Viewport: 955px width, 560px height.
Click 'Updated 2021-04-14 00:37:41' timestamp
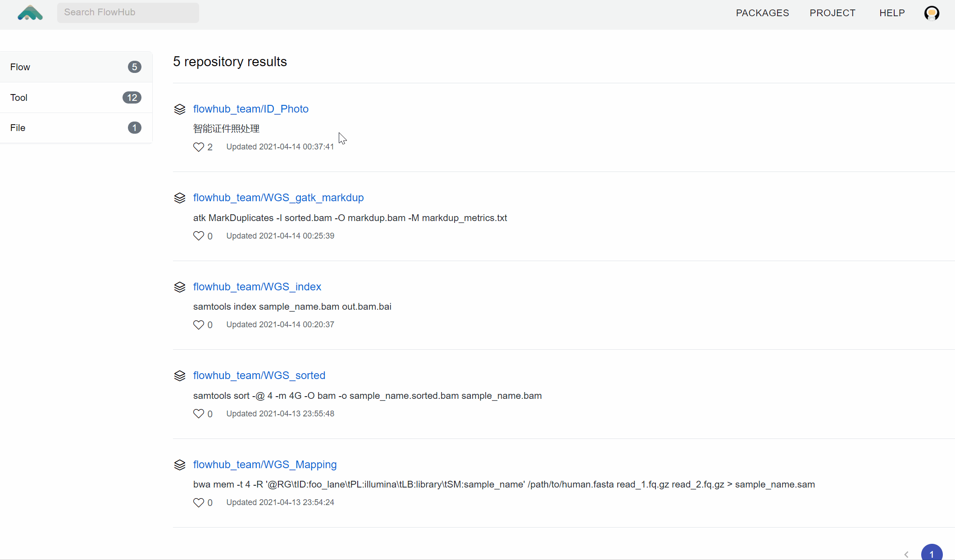(280, 147)
